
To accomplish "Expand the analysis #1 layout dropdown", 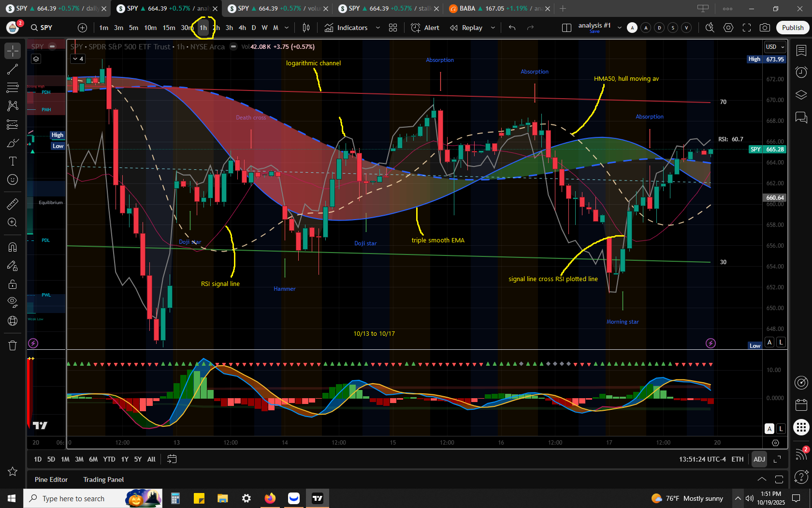I will (x=620, y=28).
